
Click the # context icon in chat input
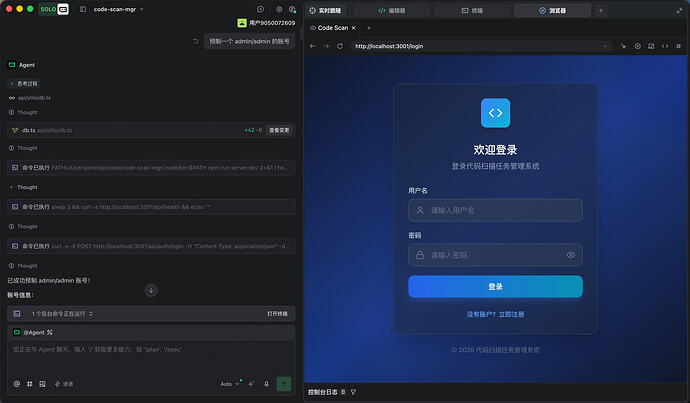pyautogui.click(x=29, y=384)
